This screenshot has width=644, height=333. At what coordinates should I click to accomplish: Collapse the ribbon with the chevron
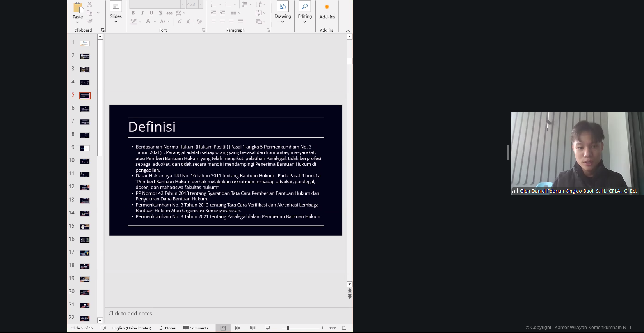(x=347, y=30)
